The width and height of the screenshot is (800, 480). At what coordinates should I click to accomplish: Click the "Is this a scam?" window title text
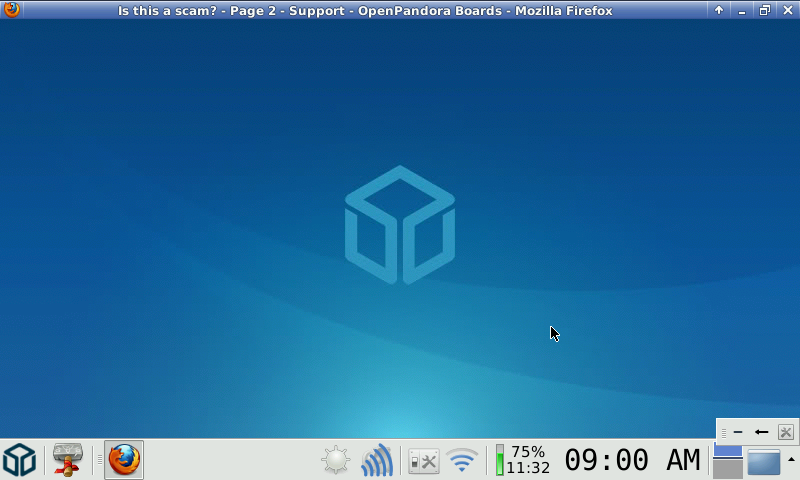coord(365,10)
